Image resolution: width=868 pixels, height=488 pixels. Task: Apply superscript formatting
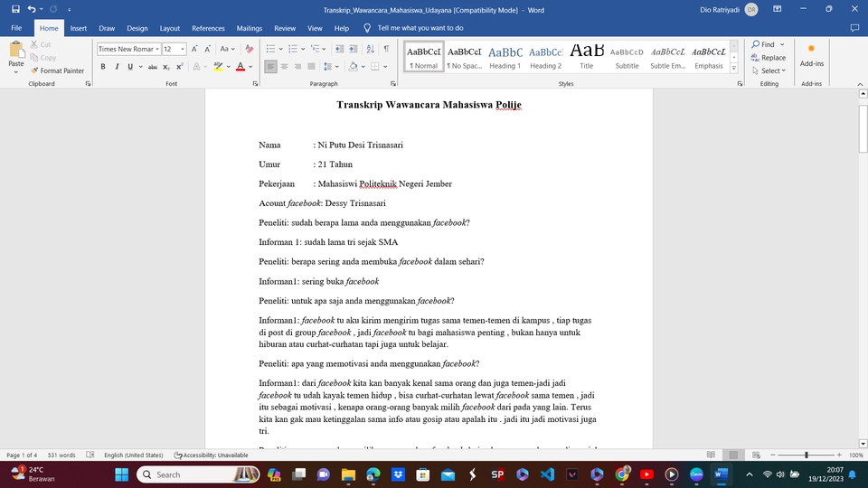[179, 67]
